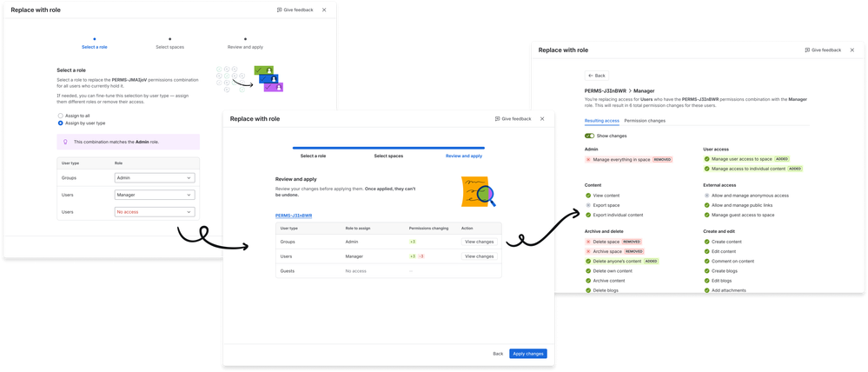Click the check icon beside Edit blogs
Image resolution: width=868 pixels, height=372 pixels.
pyautogui.click(x=707, y=281)
